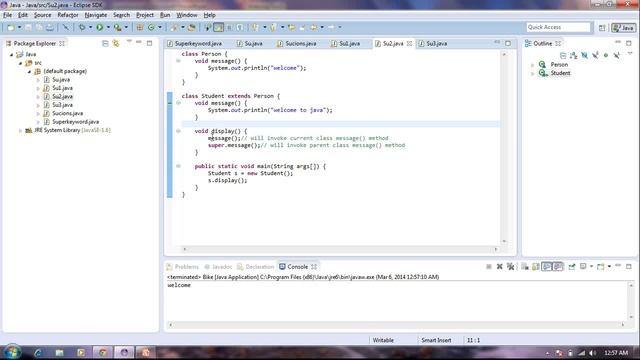Click the New Java Class icon
The height and width of the screenshot is (360, 640).
coord(151,27)
